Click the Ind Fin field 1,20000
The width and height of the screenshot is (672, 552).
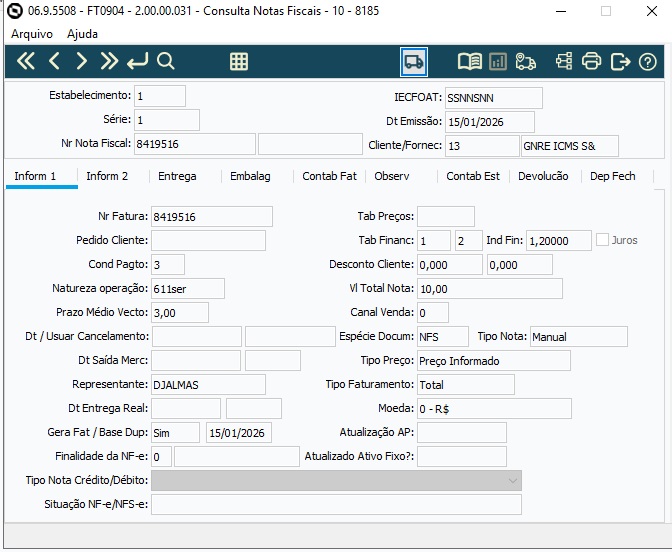559,241
